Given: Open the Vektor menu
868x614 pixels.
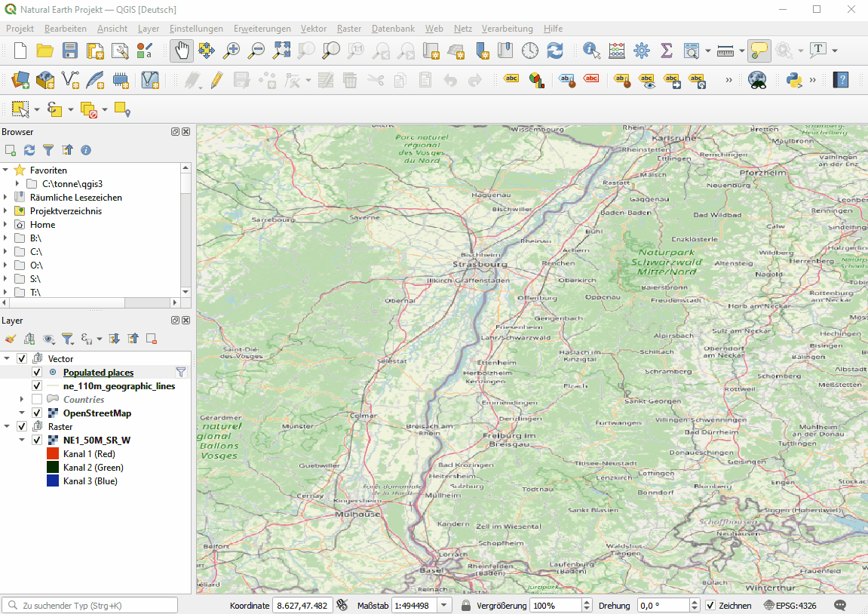Looking at the screenshot, I should (x=313, y=29).
